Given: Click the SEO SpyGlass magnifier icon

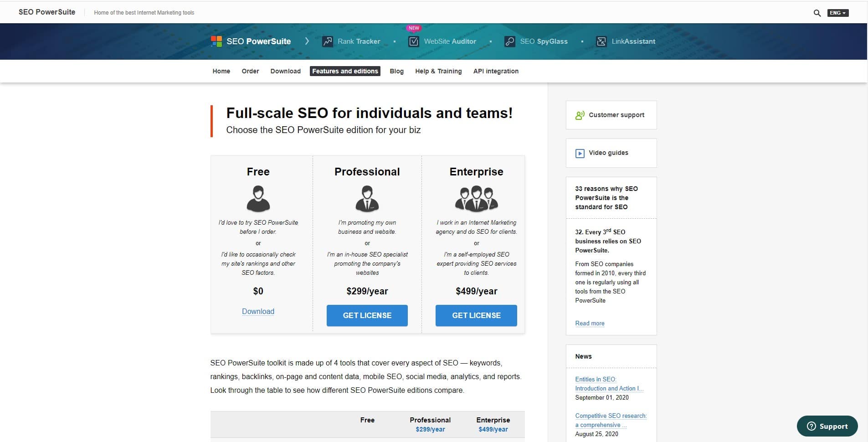Looking at the screenshot, I should (x=510, y=41).
